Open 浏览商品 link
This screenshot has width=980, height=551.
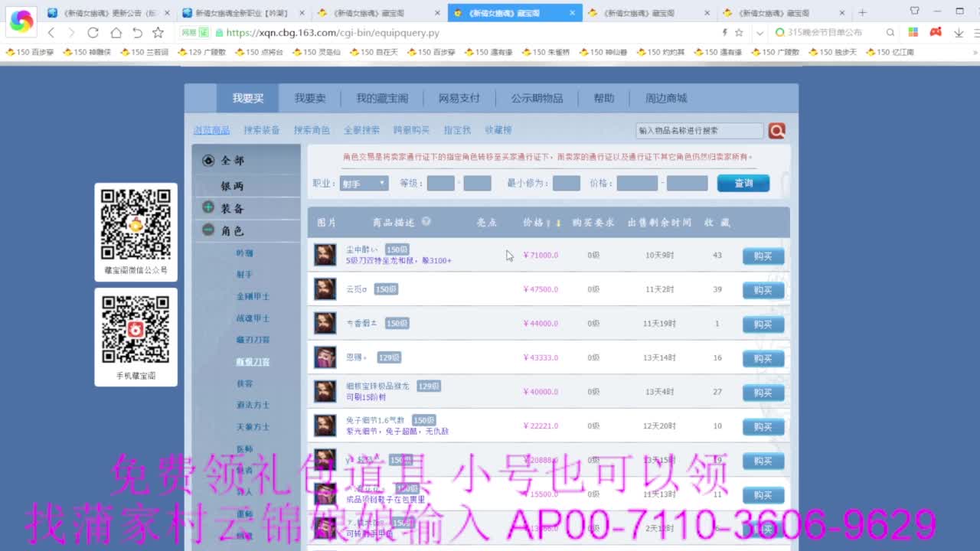[x=211, y=131]
